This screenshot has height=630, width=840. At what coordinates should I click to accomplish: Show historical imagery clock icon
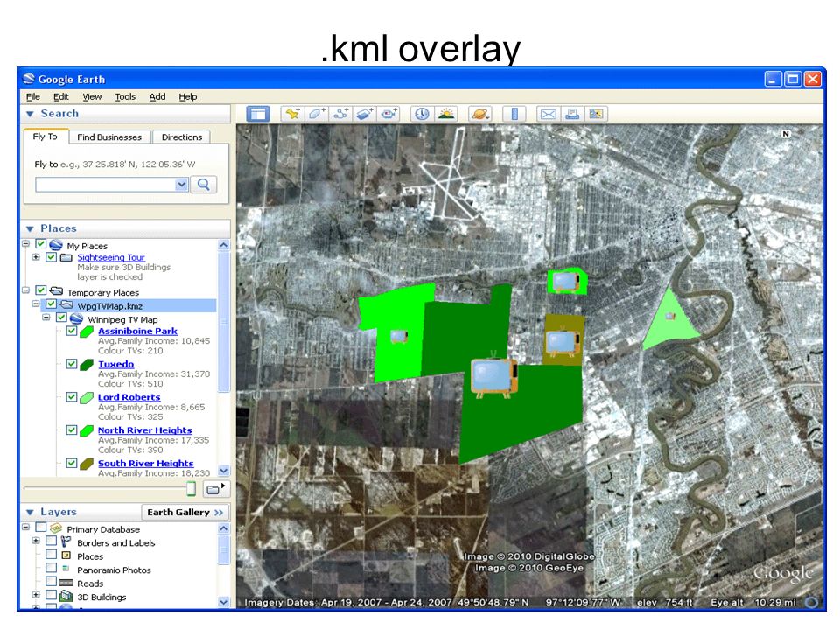point(422,114)
